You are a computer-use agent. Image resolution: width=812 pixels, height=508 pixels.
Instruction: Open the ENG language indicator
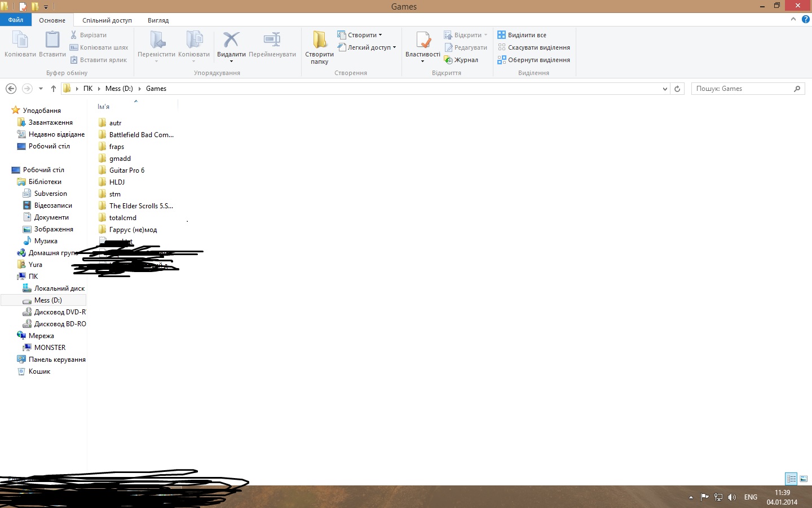pyautogui.click(x=751, y=497)
